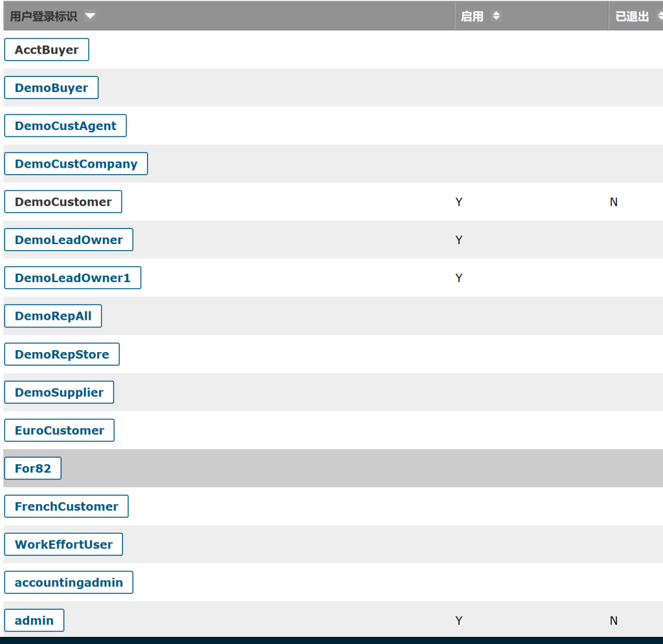Image resolution: width=663 pixels, height=644 pixels.
Task: Click the sort arrows beside 启用
Action: [x=496, y=16]
